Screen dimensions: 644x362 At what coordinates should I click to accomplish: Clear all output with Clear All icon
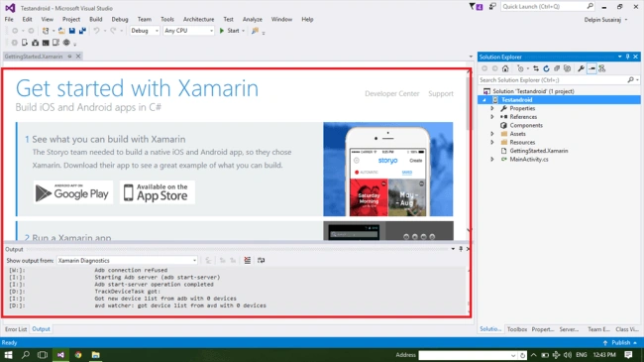pos(248,260)
